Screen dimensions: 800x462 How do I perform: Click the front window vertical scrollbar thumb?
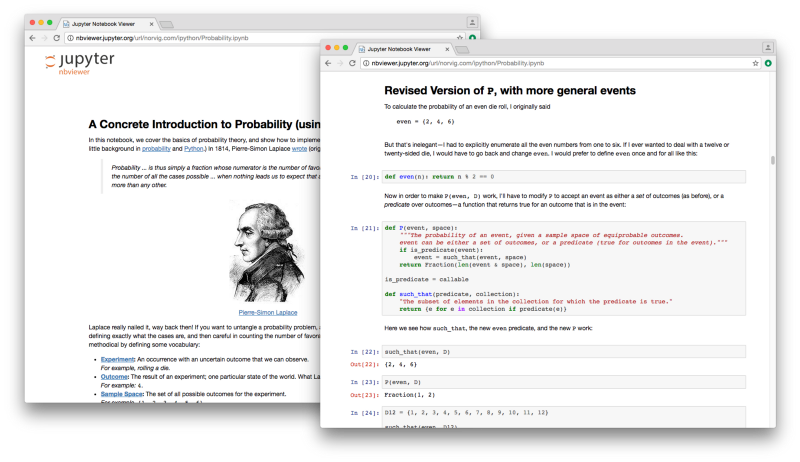pos(772,160)
